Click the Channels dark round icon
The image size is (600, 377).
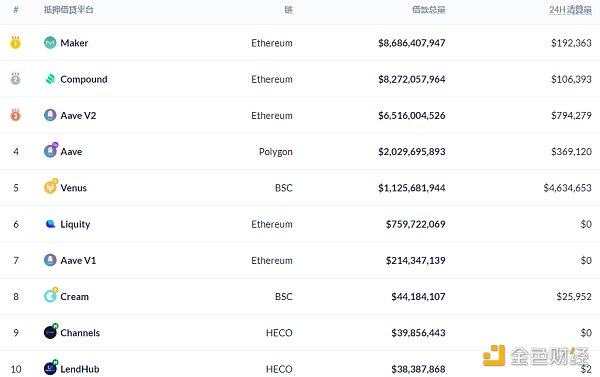[51, 331]
